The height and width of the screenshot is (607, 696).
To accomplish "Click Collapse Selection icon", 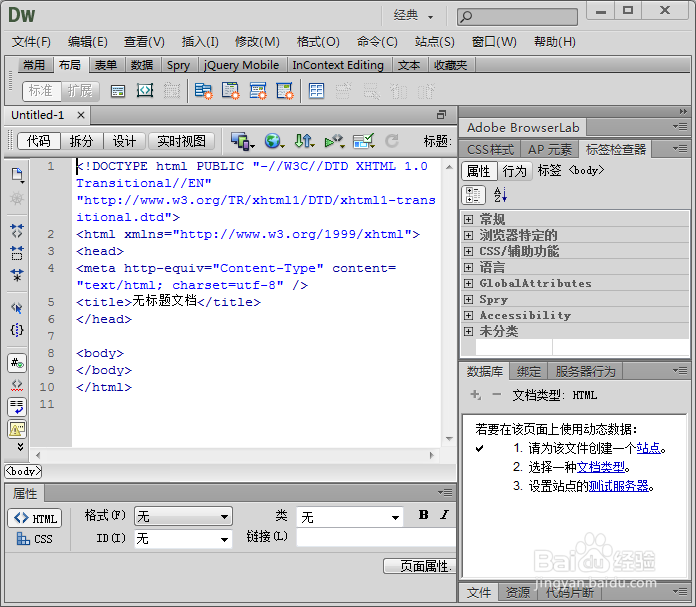I will click(17, 253).
